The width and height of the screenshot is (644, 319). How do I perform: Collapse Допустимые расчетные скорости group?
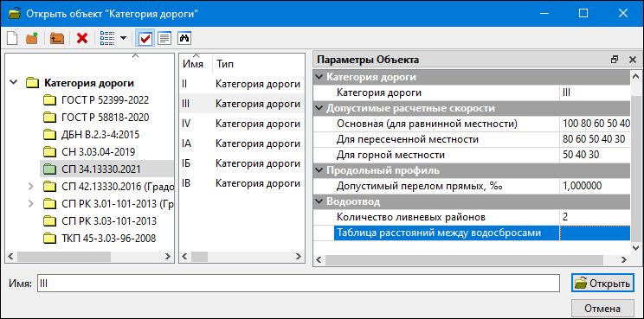click(x=319, y=109)
